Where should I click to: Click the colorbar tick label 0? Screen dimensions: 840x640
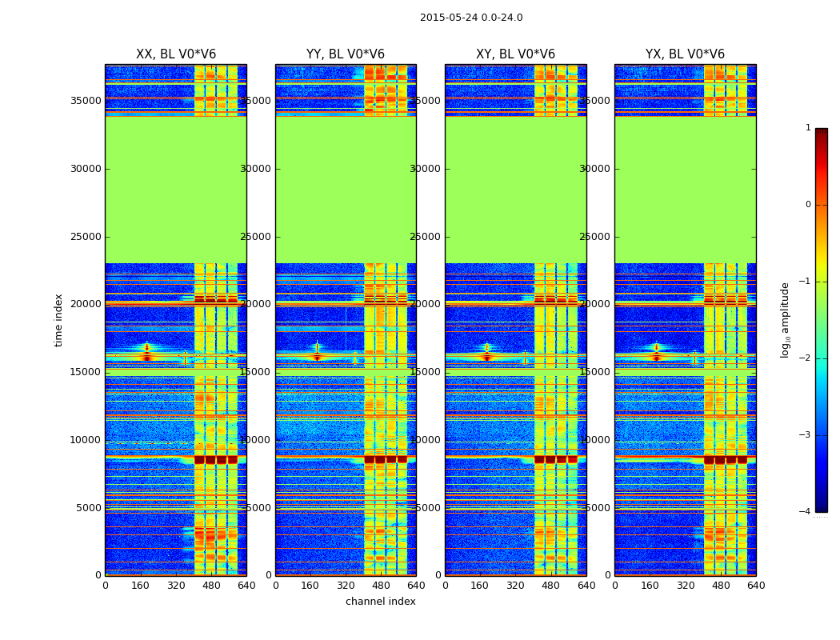808,205
